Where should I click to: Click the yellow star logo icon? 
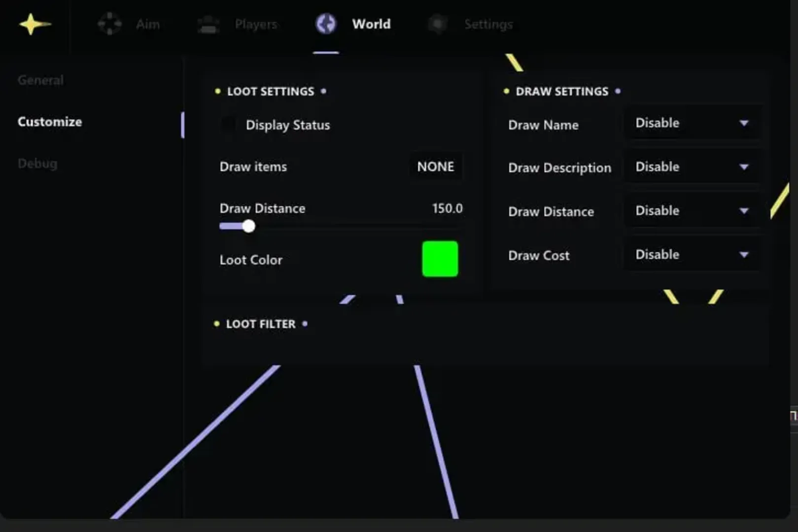tap(34, 24)
